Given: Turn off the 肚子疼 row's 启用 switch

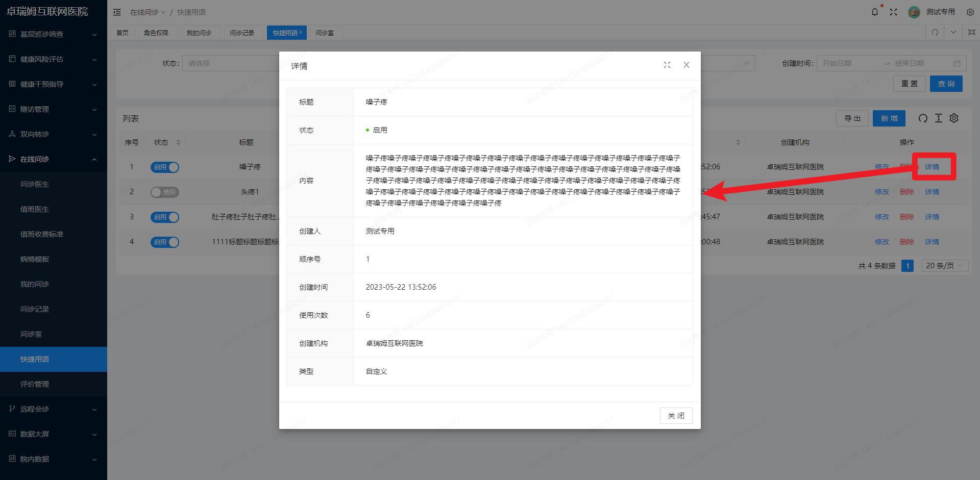Looking at the screenshot, I should click(x=164, y=217).
